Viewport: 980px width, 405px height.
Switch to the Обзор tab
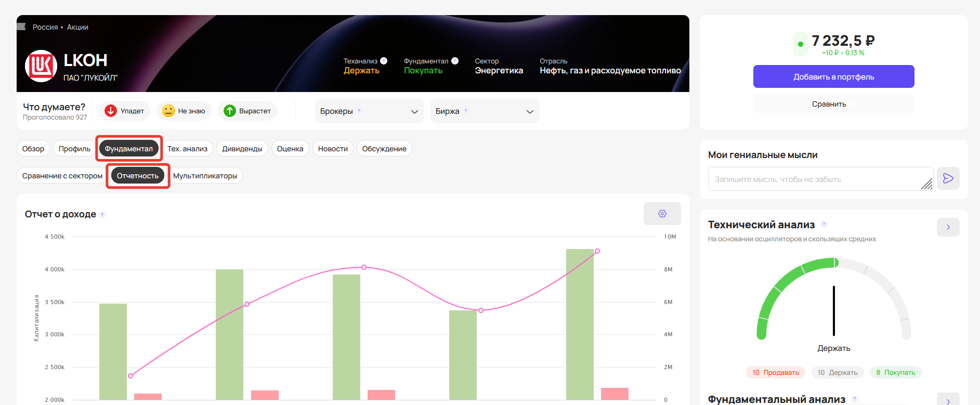click(x=33, y=149)
